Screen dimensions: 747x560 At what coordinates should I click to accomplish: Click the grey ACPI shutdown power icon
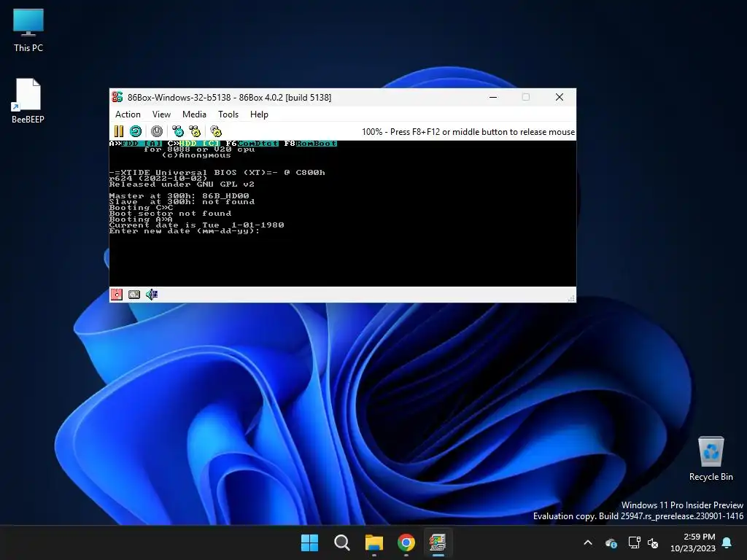pyautogui.click(x=157, y=131)
